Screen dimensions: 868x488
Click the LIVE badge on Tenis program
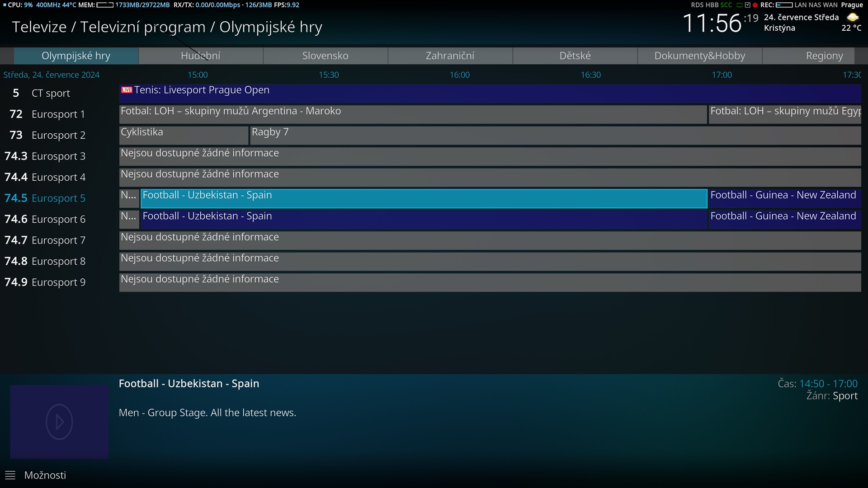pyautogui.click(x=127, y=90)
